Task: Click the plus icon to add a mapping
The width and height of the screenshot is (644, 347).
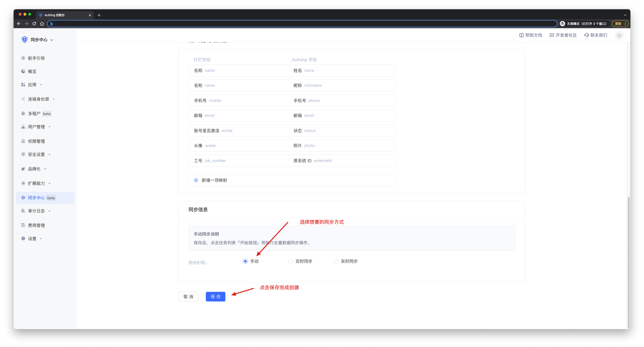Action: point(196,180)
